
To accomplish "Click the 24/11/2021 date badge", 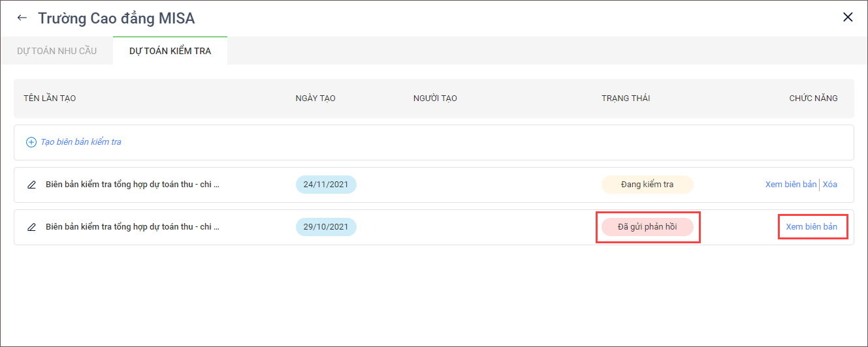I will [326, 185].
